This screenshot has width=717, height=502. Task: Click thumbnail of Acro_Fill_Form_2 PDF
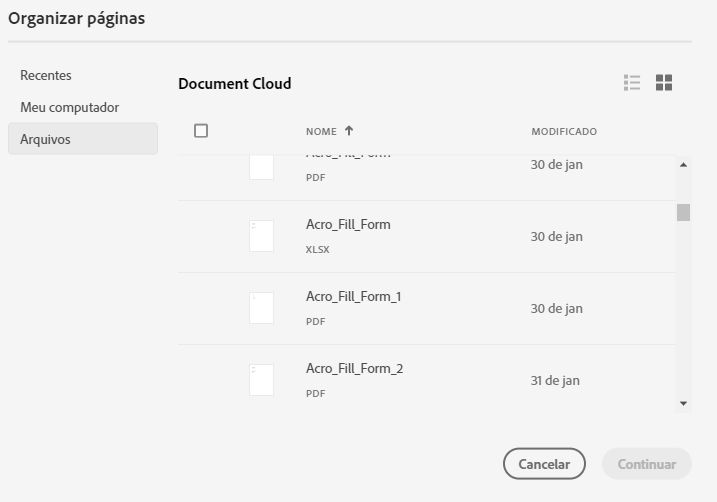[262, 380]
